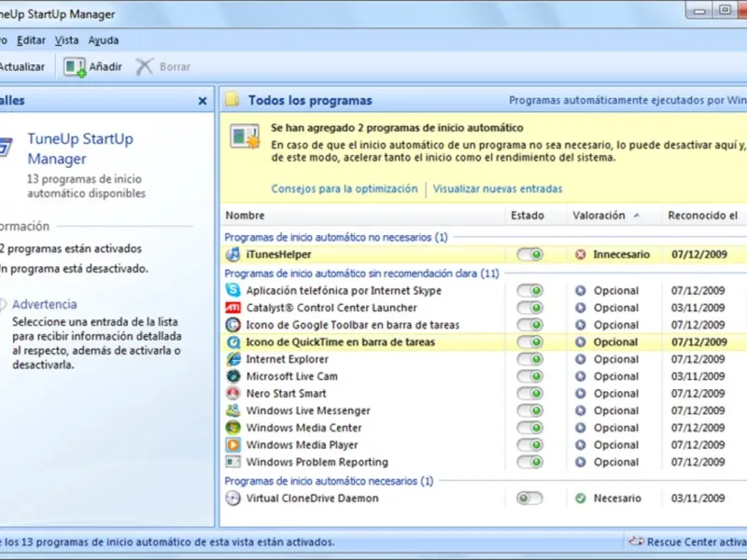Screen dimensions: 747x560
Task: Click the Actualizar toolbar button
Action: point(21,66)
